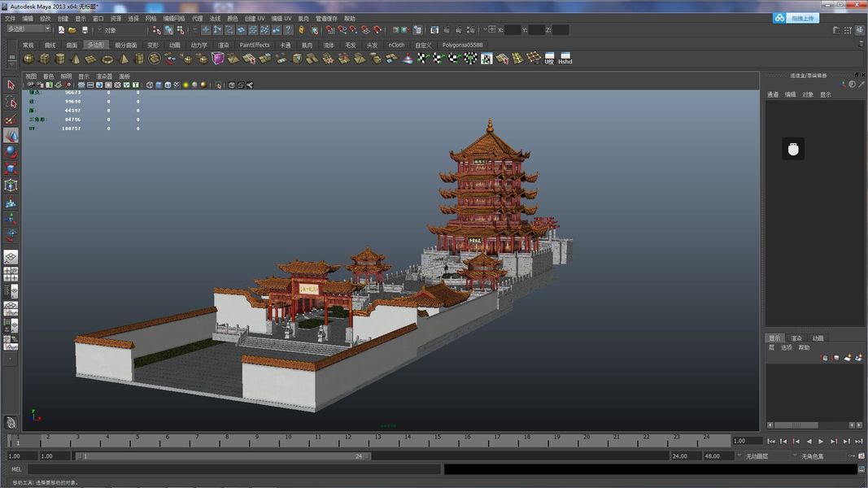Click the purple cube shelf icon
868x488 pixels.
(x=218, y=59)
